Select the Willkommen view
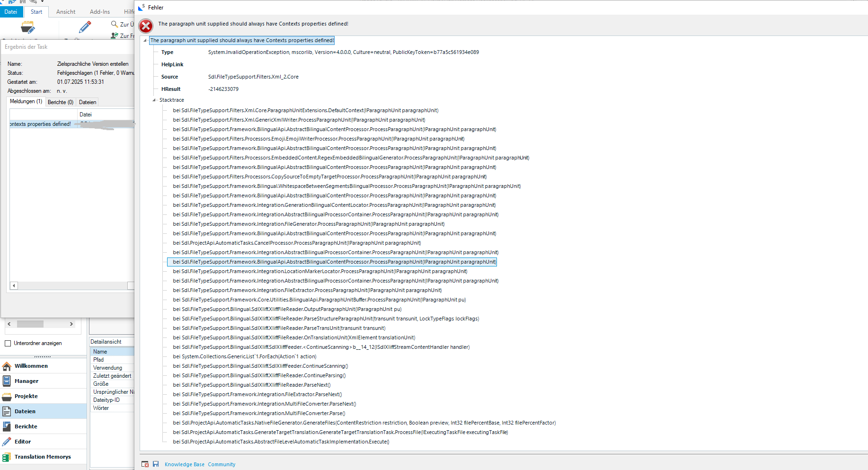 [x=31, y=365]
